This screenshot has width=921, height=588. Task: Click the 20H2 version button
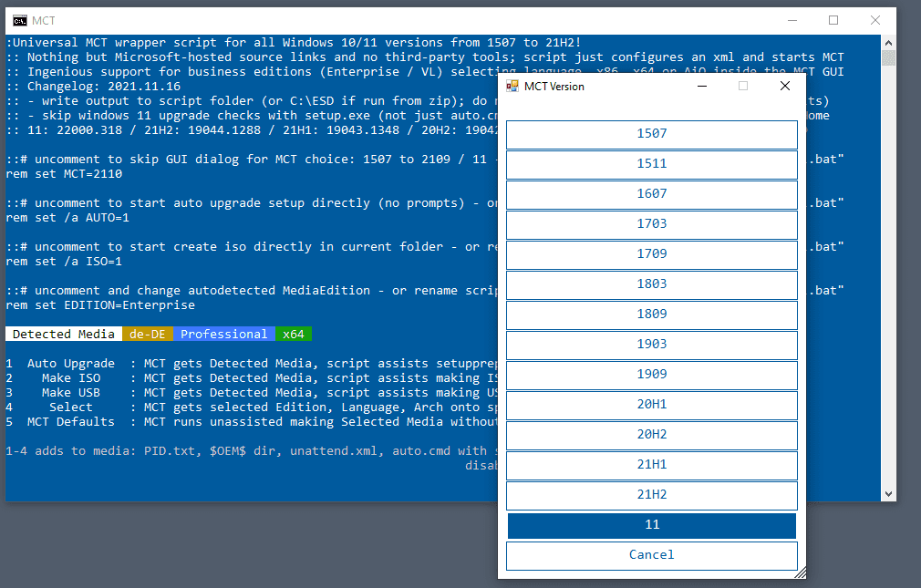coord(651,435)
